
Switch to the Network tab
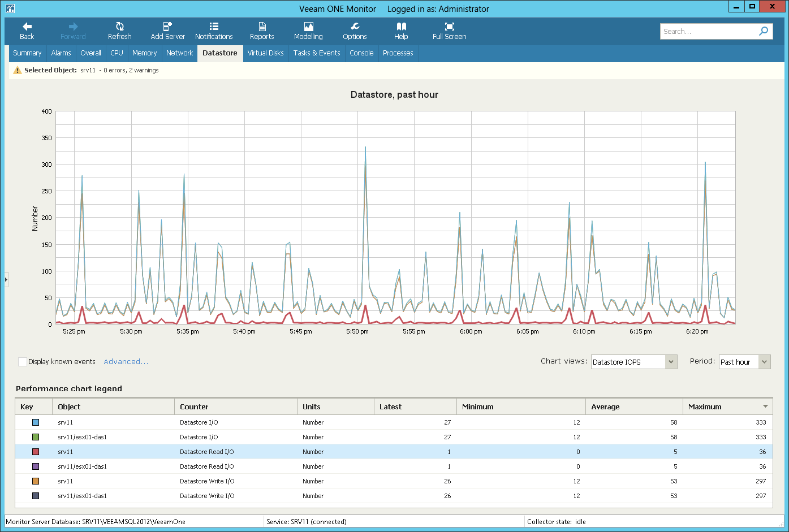179,53
